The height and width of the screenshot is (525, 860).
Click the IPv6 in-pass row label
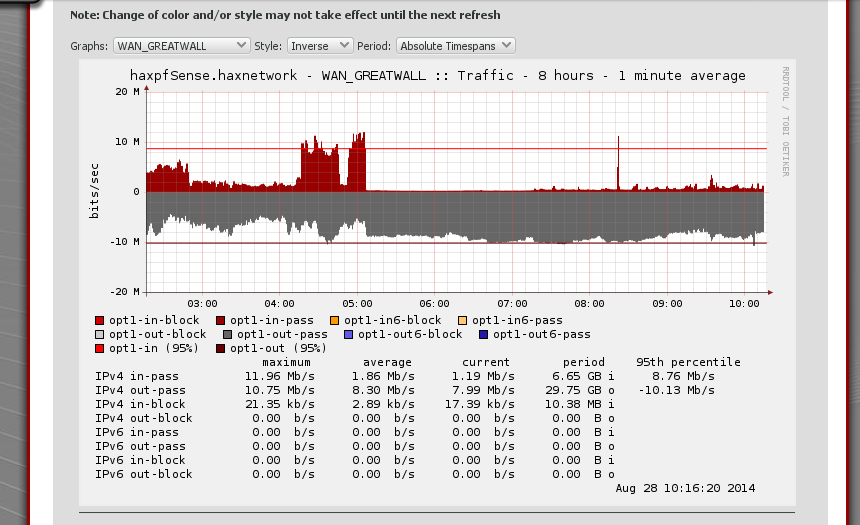(x=137, y=432)
